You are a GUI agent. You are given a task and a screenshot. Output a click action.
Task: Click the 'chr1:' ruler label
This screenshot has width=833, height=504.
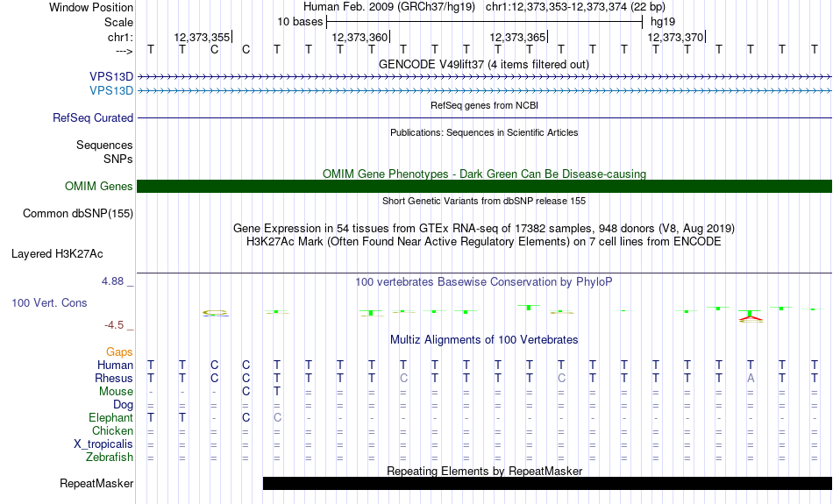coord(120,38)
